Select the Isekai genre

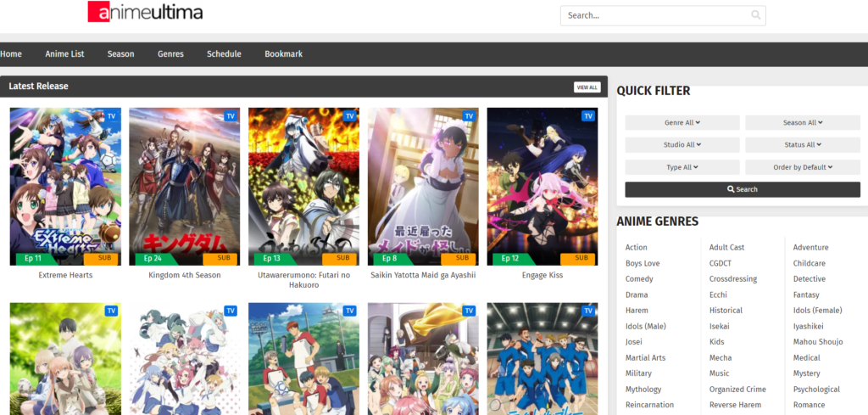(719, 327)
